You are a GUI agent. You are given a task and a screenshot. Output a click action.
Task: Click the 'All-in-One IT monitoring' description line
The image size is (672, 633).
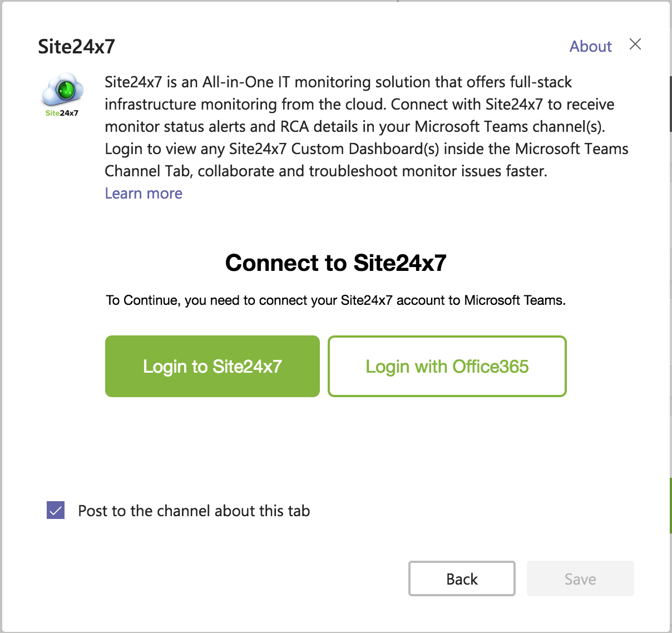coord(338,82)
